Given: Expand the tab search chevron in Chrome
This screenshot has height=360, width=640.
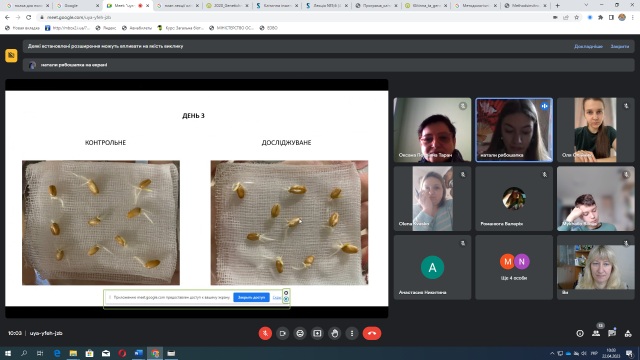Looking at the screenshot, I should tap(587, 5).
